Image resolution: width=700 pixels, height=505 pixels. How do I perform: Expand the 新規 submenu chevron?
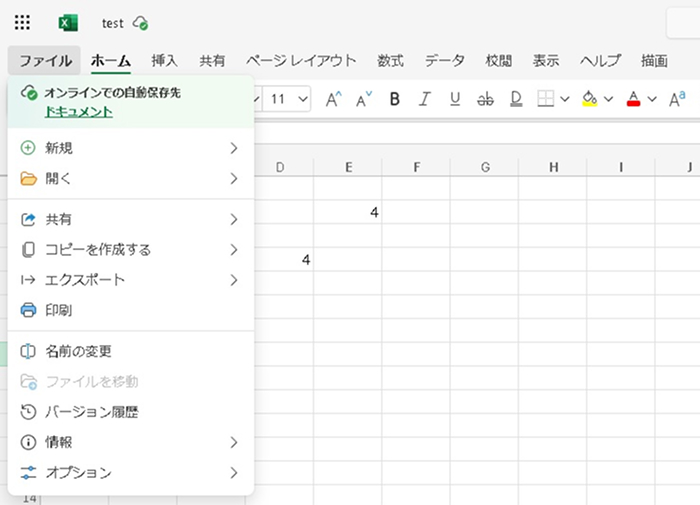point(234,148)
